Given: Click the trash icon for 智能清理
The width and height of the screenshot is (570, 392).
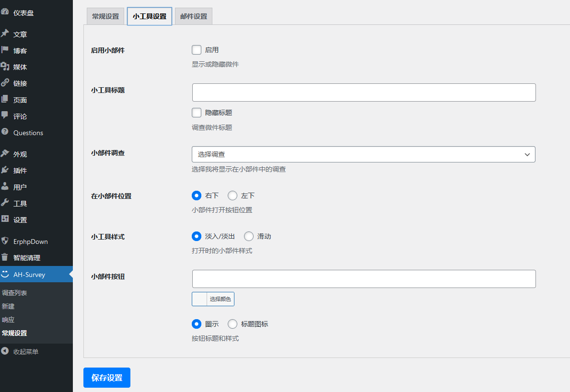Looking at the screenshot, I should click(x=5, y=257).
